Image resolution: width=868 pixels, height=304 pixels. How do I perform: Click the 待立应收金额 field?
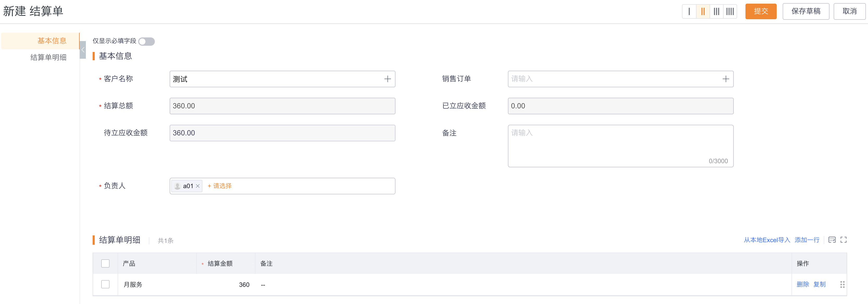(282, 133)
